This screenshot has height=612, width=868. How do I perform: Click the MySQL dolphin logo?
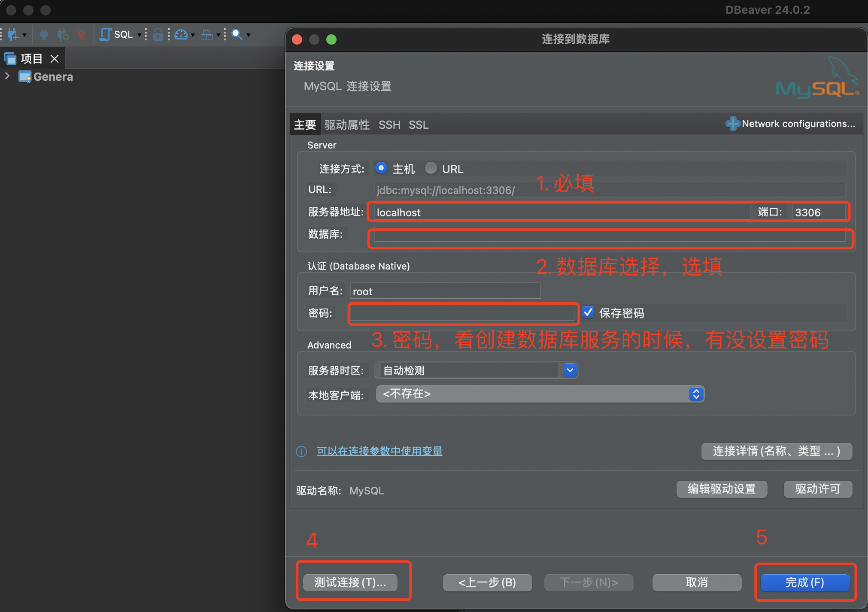point(817,77)
